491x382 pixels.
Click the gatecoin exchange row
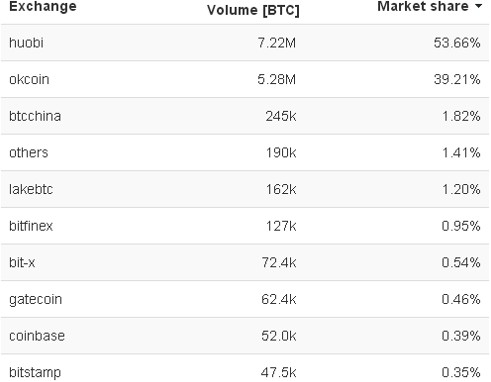245,299
